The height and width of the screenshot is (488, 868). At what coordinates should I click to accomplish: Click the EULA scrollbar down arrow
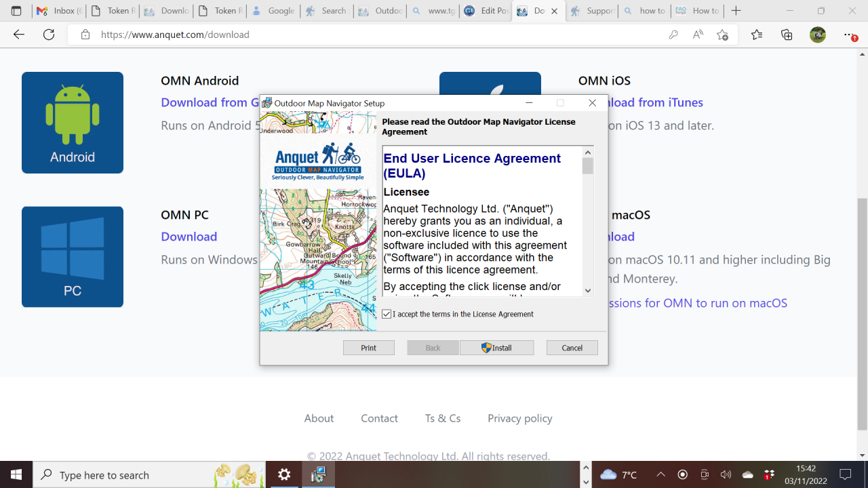click(588, 291)
